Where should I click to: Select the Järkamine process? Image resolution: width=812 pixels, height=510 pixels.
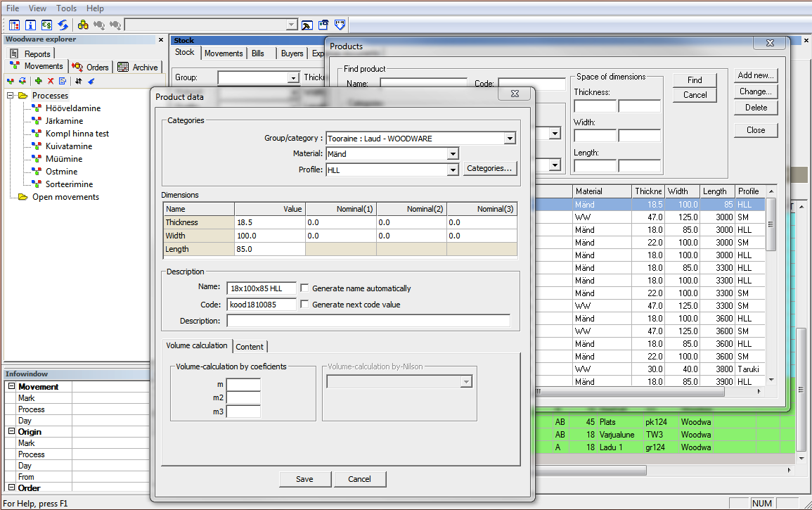click(64, 121)
